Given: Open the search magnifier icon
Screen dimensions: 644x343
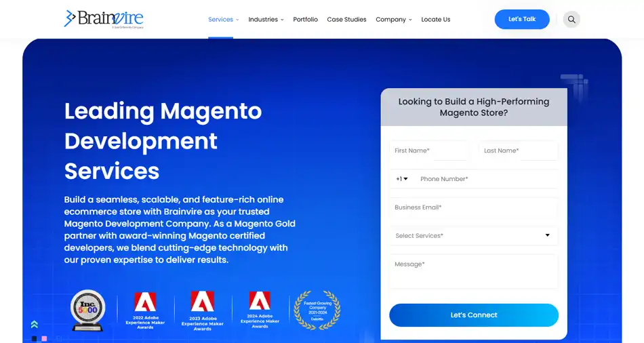Looking at the screenshot, I should pyautogui.click(x=571, y=19).
